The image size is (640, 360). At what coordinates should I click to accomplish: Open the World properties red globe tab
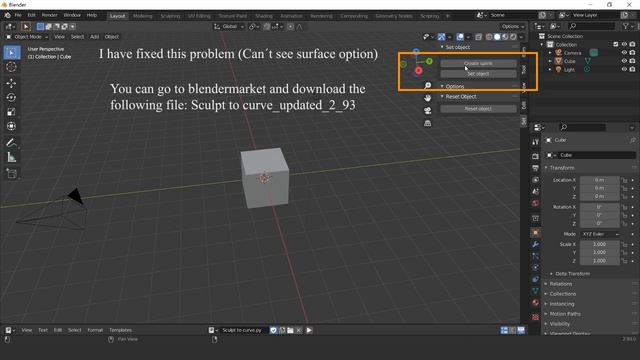536,203
